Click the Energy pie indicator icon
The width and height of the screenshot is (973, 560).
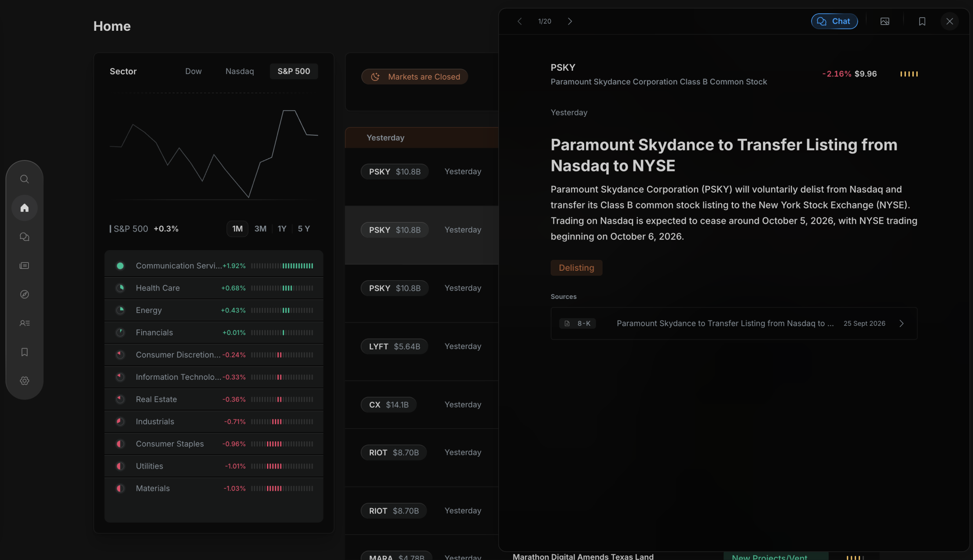pos(120,310)
